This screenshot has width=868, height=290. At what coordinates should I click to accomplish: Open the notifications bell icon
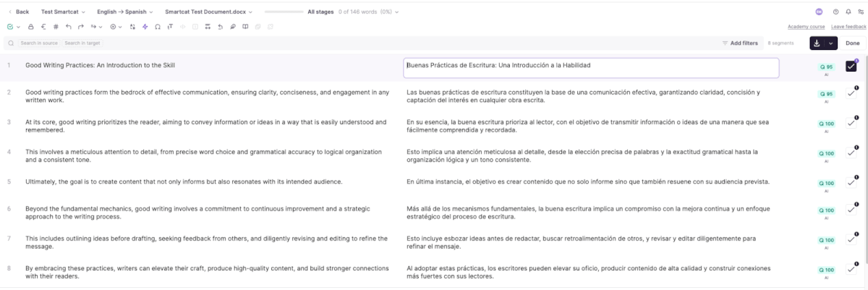click(x=847, y=12)
